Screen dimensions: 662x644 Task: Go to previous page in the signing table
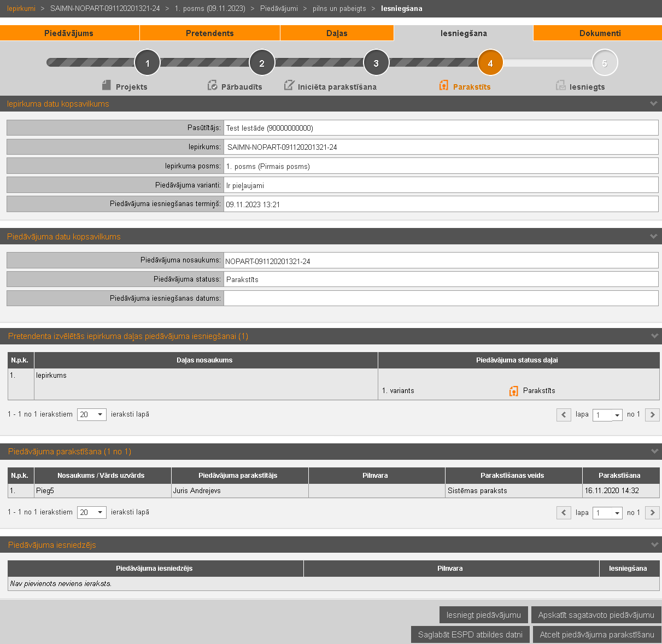564,513
